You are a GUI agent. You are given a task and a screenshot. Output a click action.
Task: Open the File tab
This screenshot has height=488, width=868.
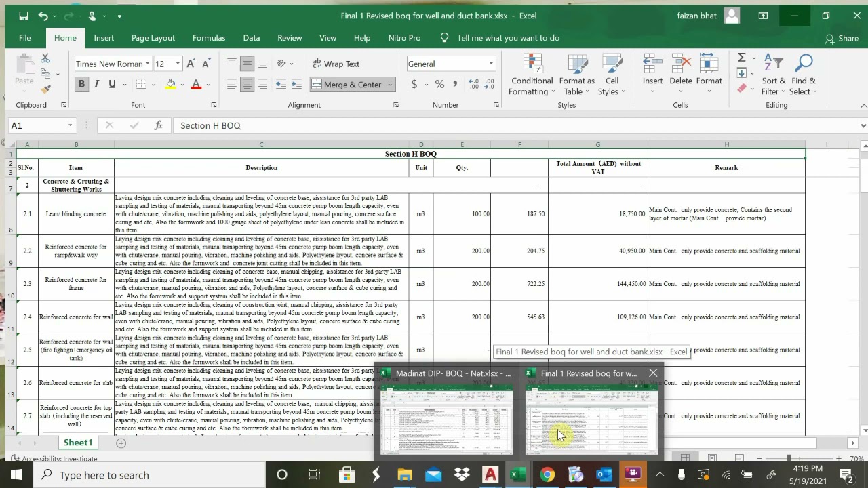pyautogui.click(x=25, y=38)
